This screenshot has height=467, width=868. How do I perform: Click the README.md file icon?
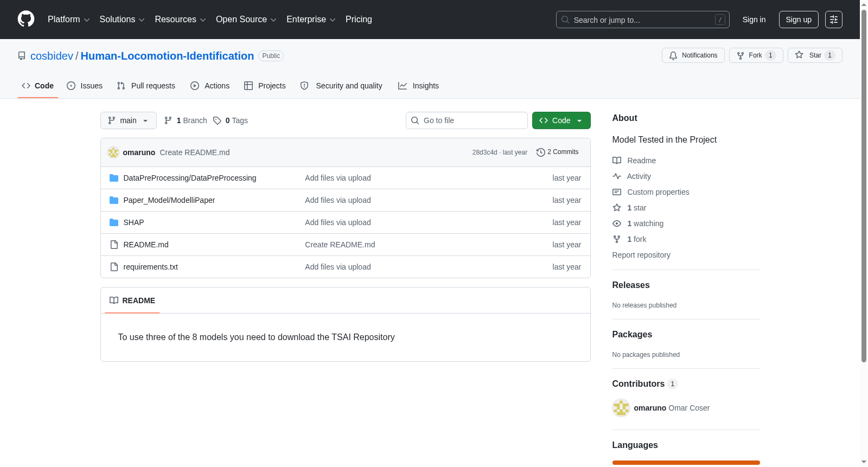114,245
